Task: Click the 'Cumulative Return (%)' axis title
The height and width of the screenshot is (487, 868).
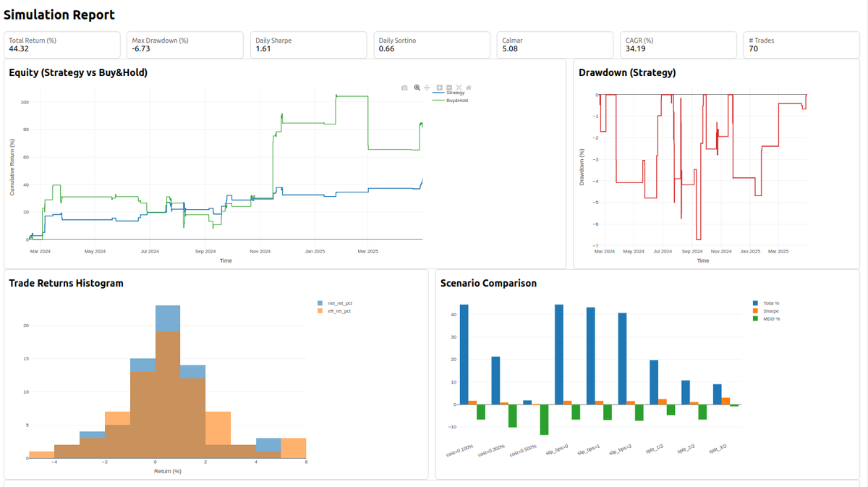Action: pos(12,167)
